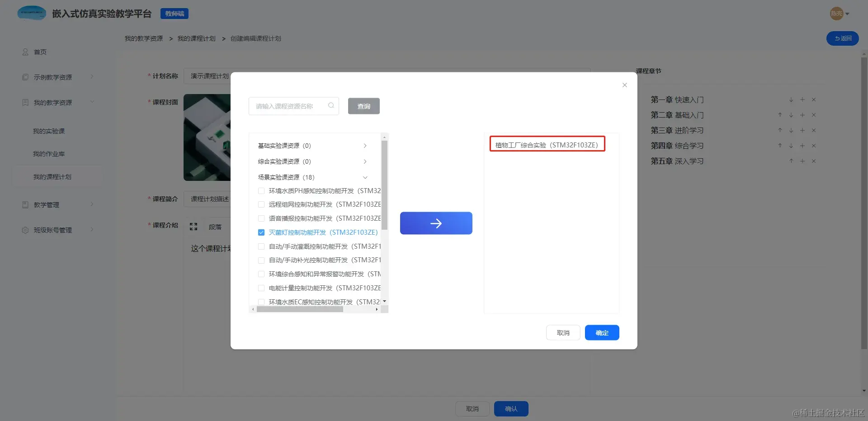This screenshot has height=421, width=868.
Task: Open 我的实验课 in sidebar
Action: tap(49, 131)
